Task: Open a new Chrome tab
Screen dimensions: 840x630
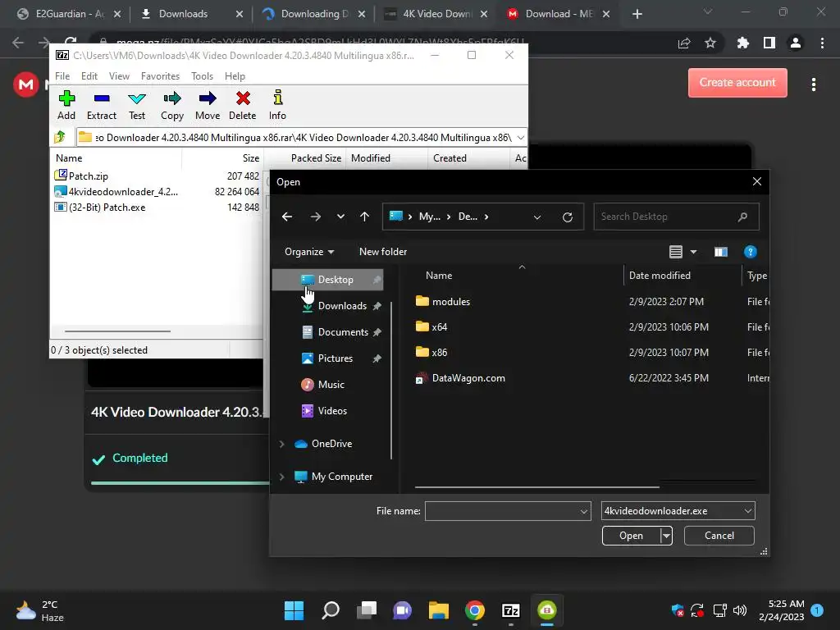Action: tap(637, 14)
